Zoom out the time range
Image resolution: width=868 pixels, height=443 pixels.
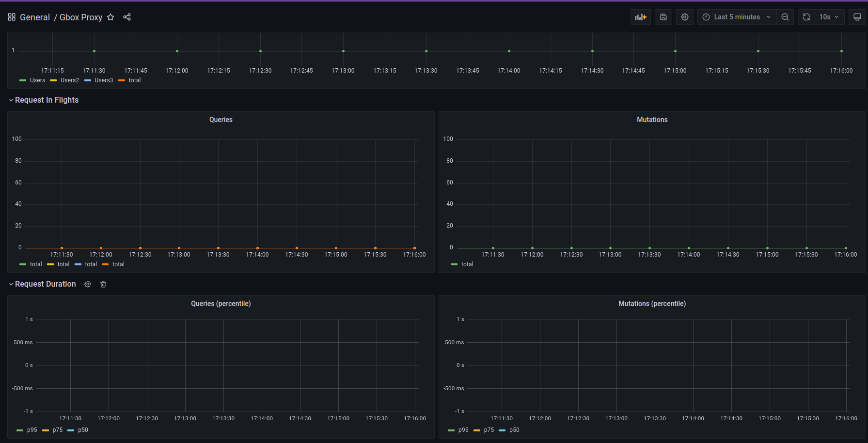pos(785,17)
